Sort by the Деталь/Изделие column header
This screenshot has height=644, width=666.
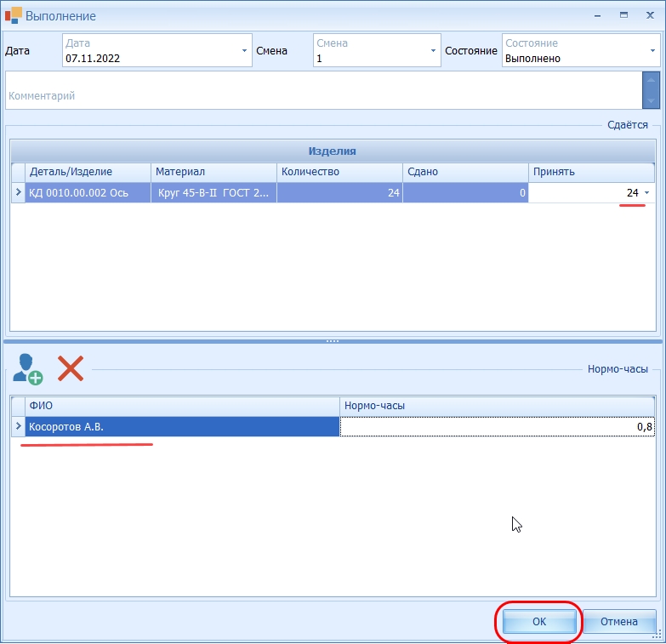click(x=88, y=172)
